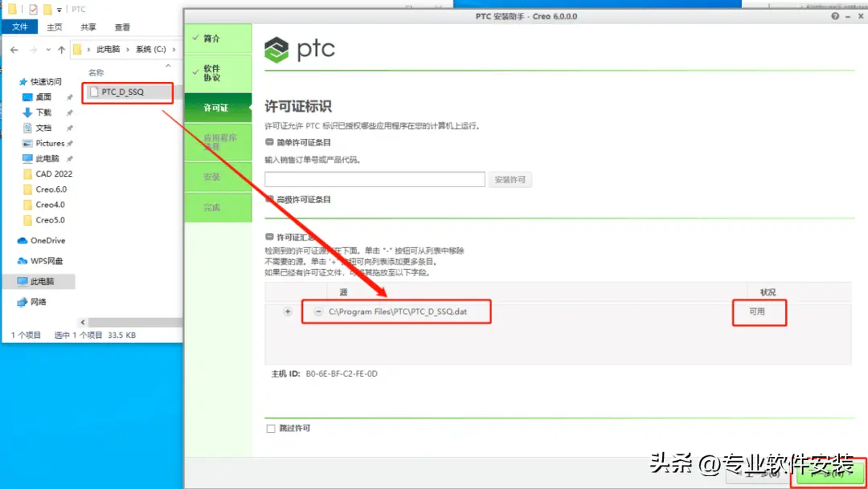Click 名称 column header in Explorer

[x=96, y=72]
